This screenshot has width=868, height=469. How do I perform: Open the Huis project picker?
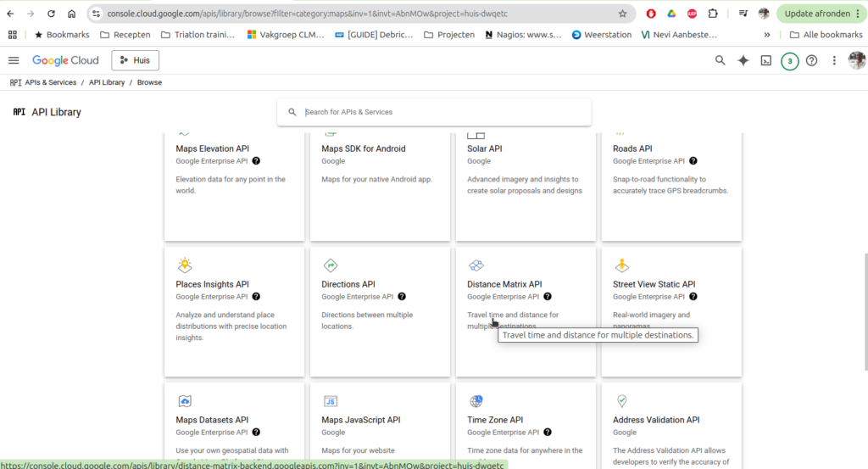[135, 60]
